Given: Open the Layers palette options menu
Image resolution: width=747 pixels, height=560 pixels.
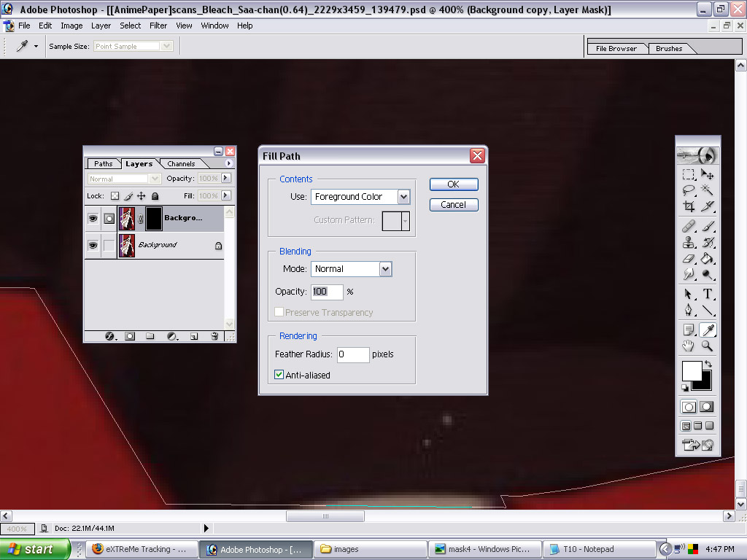Looking at the screenshot, I should [228, 163].
